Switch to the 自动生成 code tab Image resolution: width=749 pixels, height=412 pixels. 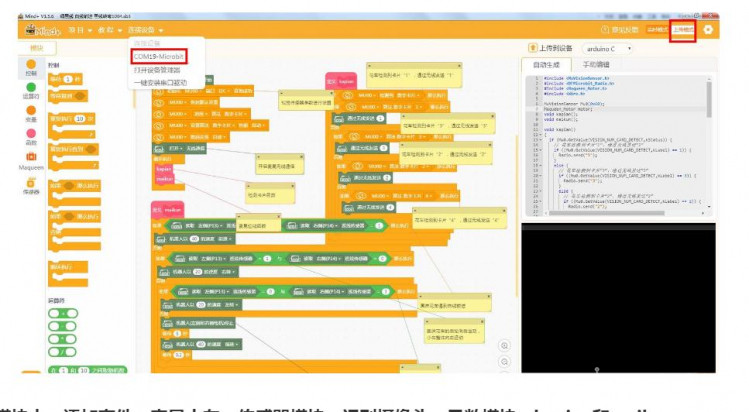point(546,64)
